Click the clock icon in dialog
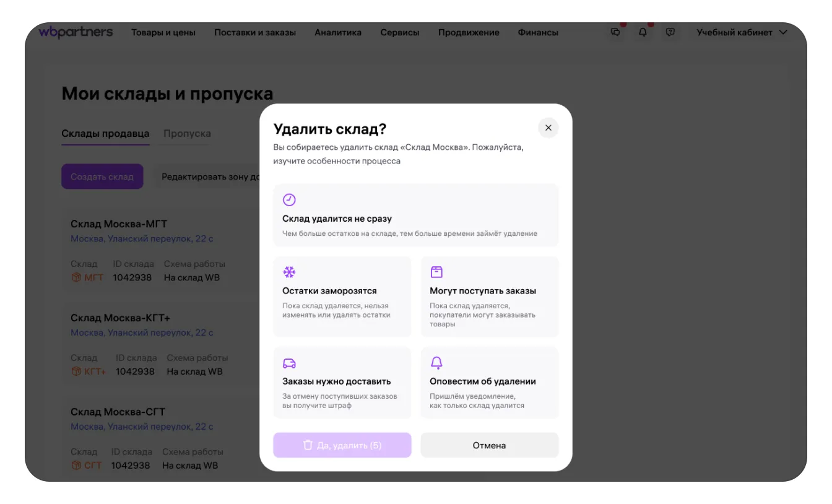 click(x=289, y=199)
